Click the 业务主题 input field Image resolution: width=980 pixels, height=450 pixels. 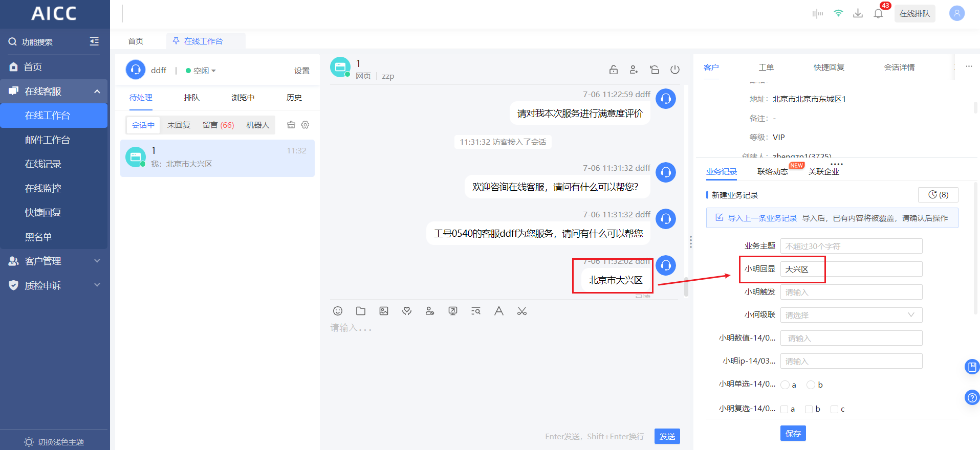[x=851, y=246]
